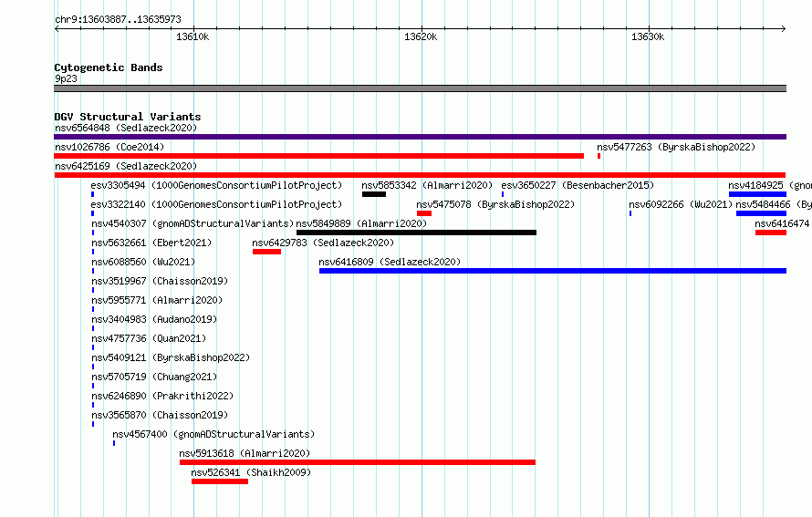Screen dimensions: 812x517
Task: Open the nsv526341 (Shaikh2009) label
Action: click(251, 472)
